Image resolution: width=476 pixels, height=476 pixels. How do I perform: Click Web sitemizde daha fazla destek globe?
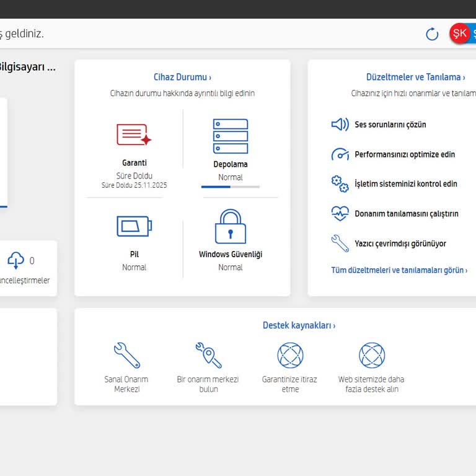click(x=372, y=355)
